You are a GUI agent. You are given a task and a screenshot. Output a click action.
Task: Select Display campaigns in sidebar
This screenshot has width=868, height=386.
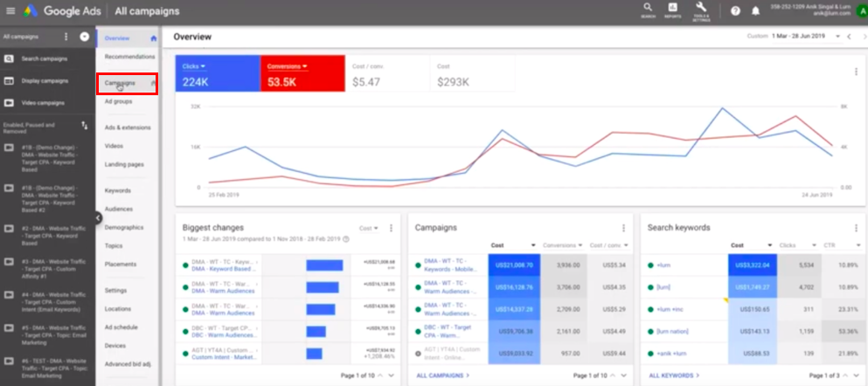tap(45, 80)
